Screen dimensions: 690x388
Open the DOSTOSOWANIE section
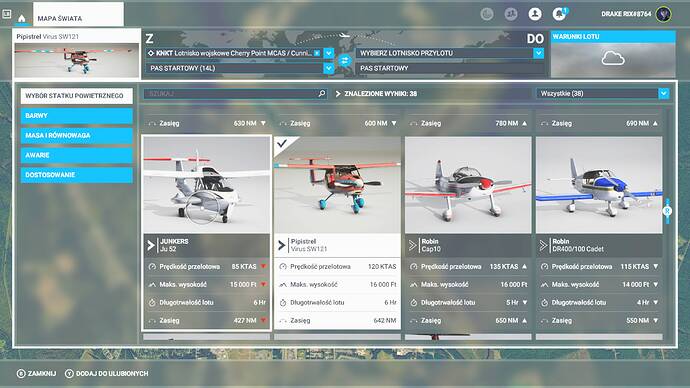tap(77, 175)
